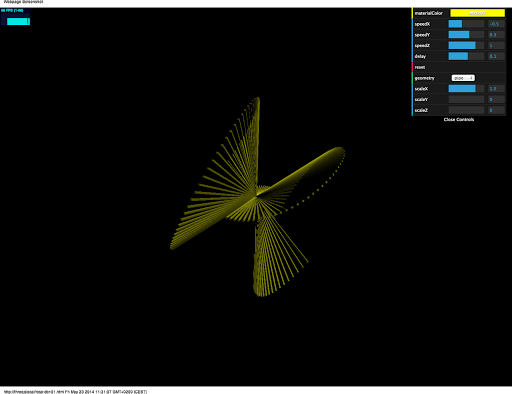The height and width of the screenshot is (394, 512).
Task: Toggle the FPS stats monitor panel
Action: pyautogui.click(x=16, y=17)
